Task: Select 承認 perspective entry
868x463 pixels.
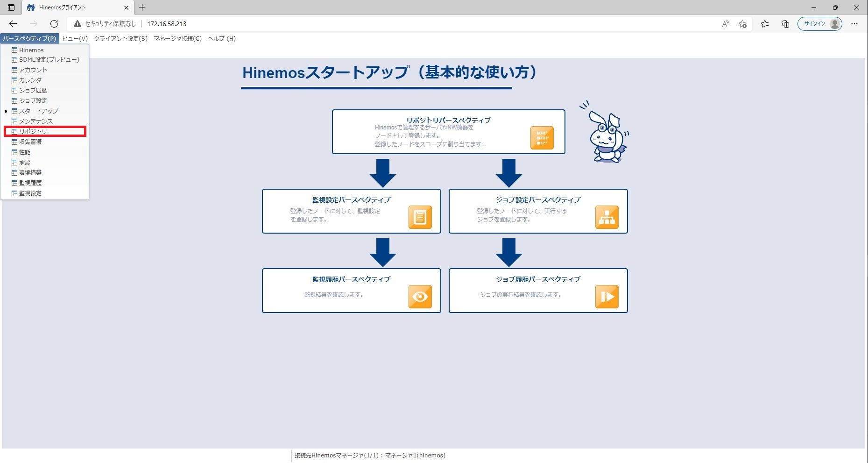Action: click(x=45, y=163)
